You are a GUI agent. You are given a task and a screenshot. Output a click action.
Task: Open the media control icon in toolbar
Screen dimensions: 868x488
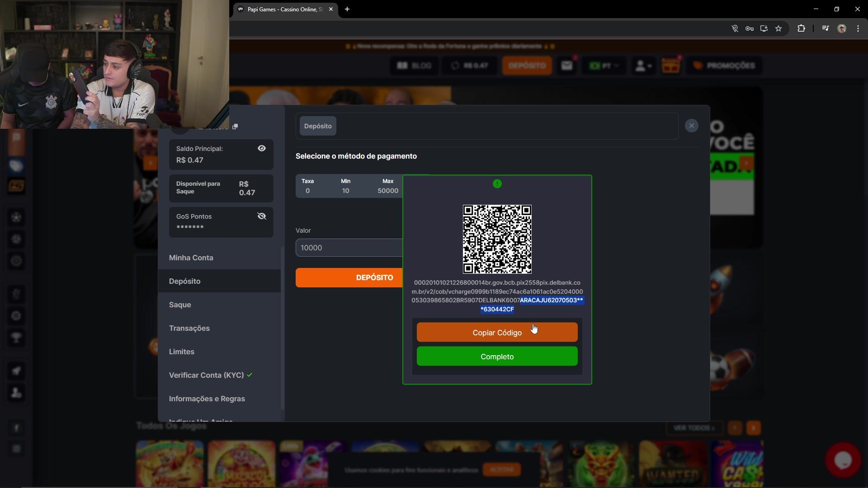(826, 28)
